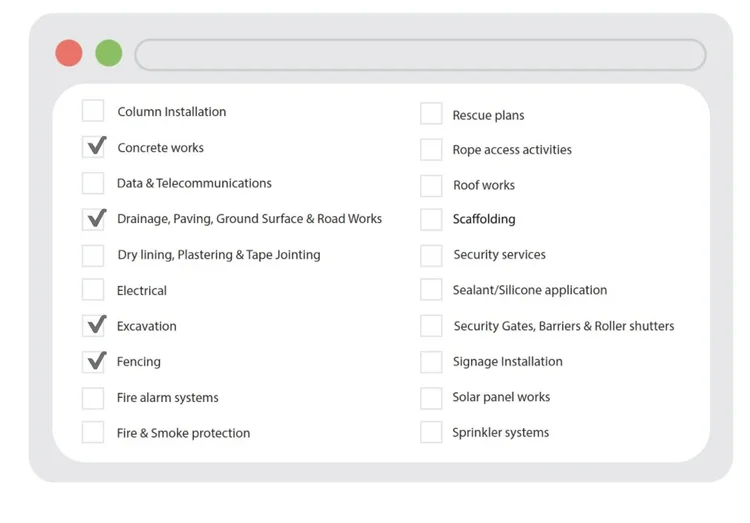Click the Fencing label text
The image size is (750, 523).
(x=139, y=362)
